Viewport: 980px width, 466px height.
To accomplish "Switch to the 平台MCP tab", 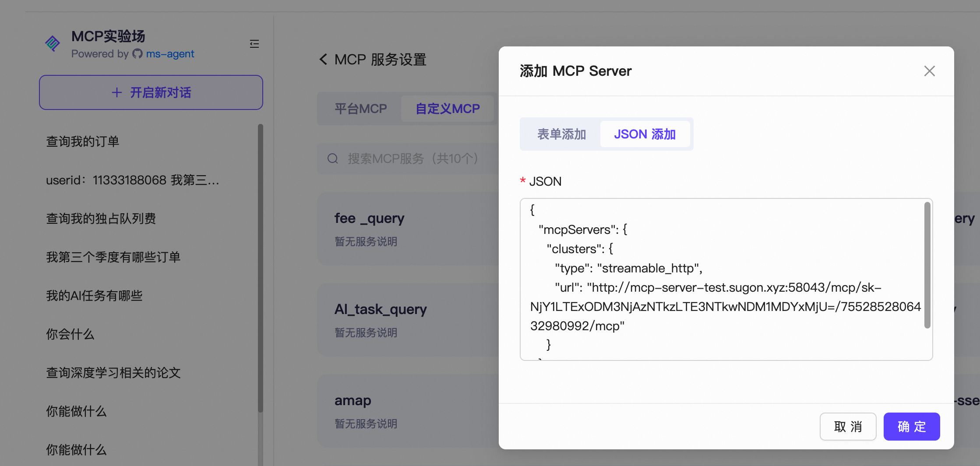I will point(360,109).
